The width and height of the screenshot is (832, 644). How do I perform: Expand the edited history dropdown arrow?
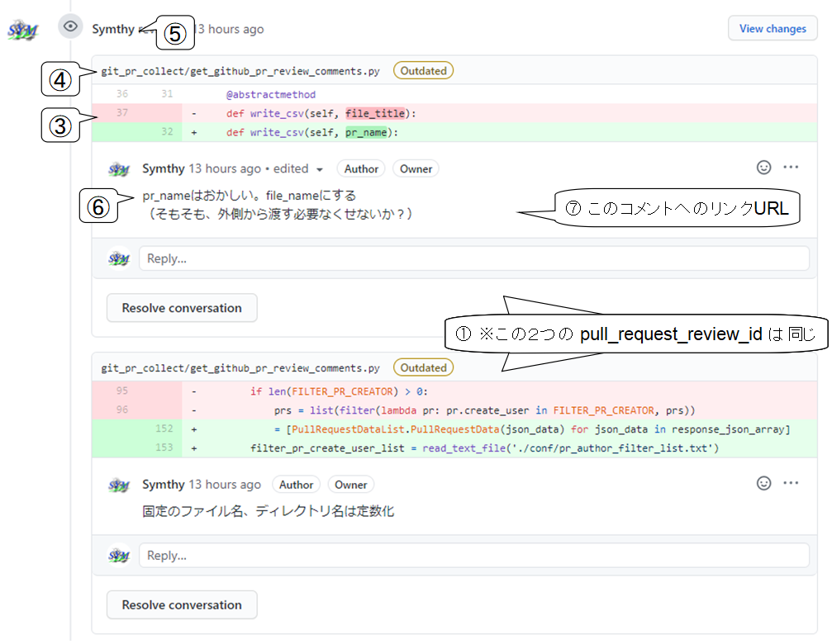320,169
